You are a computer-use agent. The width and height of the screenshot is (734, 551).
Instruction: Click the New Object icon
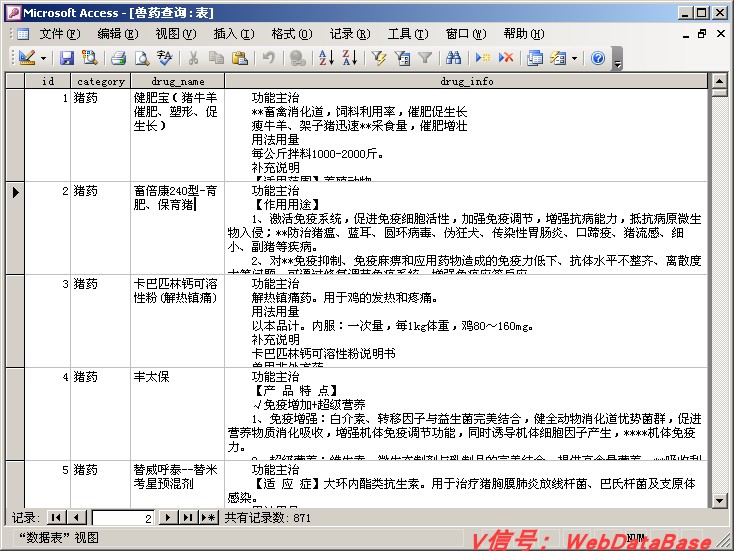(x=558, y=58)
